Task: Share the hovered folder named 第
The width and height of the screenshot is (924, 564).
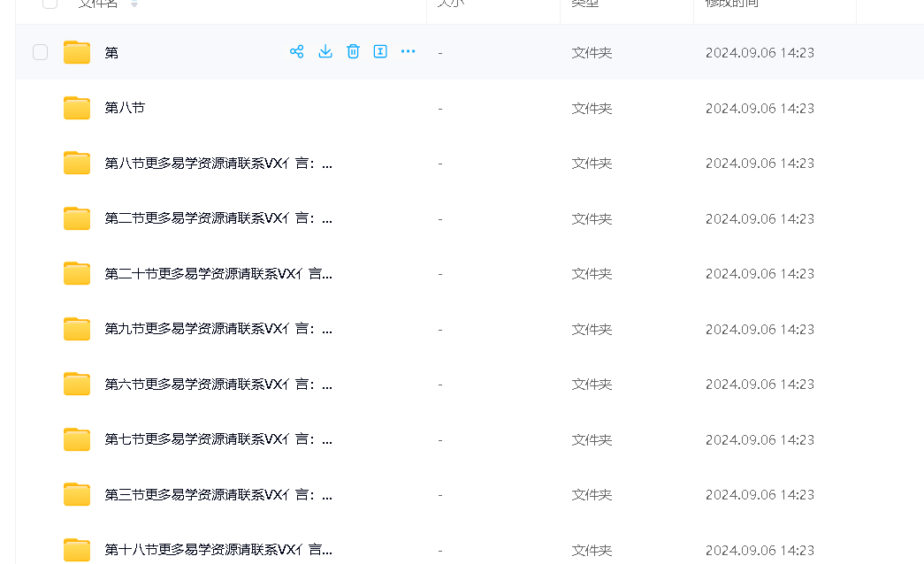Action: click(x=297, y=52)
